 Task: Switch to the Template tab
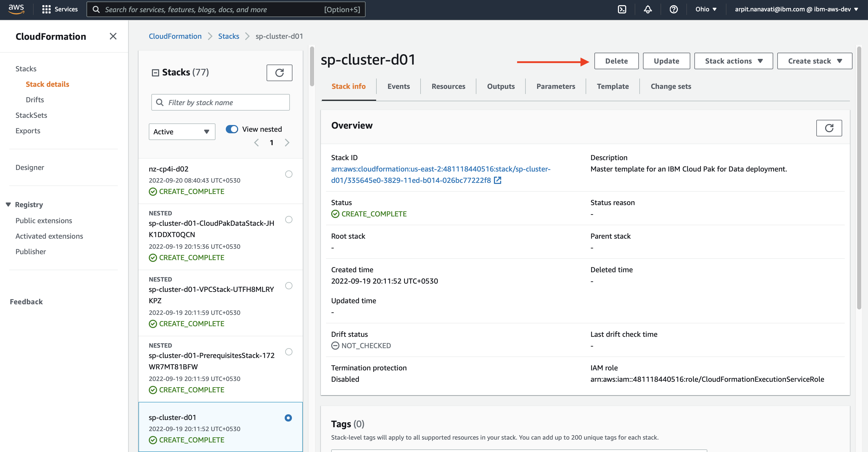(613, 87)
